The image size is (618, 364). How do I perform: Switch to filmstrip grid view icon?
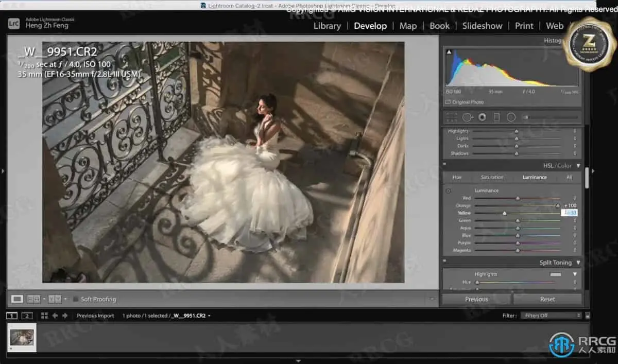[44, 316]
